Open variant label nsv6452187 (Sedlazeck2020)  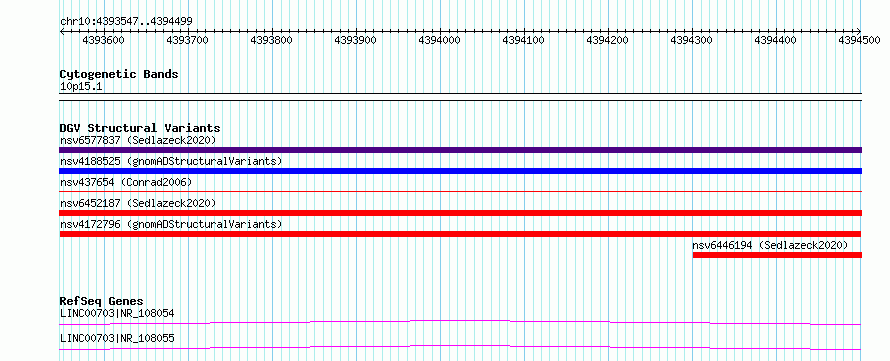click(138, 203)
